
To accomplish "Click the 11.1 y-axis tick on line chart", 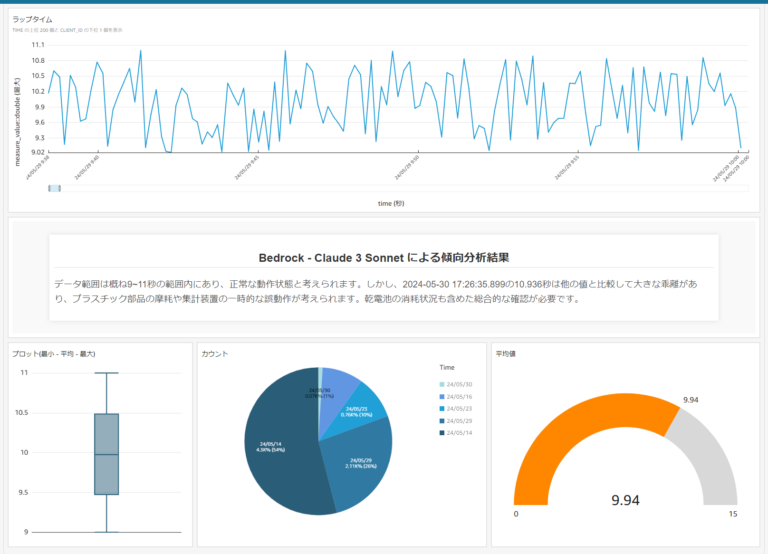I will pos(38,45).
